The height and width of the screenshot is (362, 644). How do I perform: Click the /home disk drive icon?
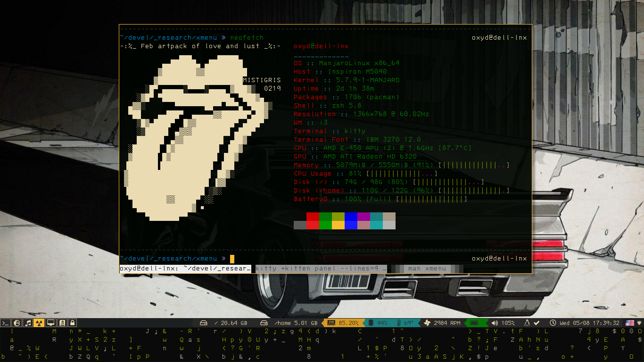(264, 323)
